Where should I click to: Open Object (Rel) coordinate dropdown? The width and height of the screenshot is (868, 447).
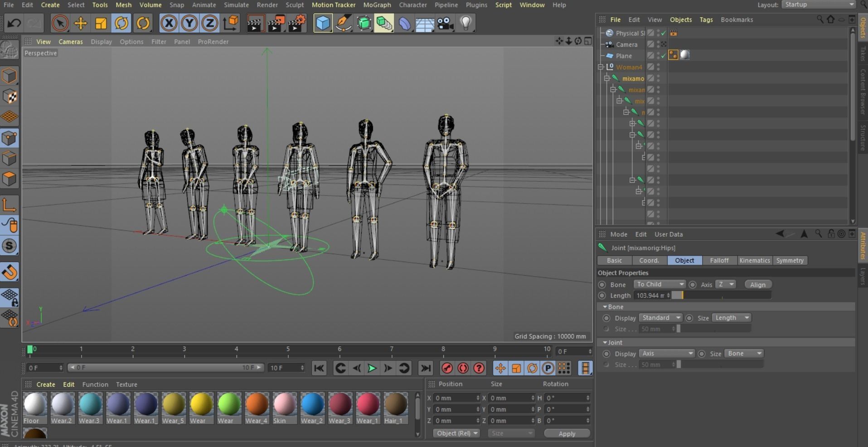click(x=456, y=433)
